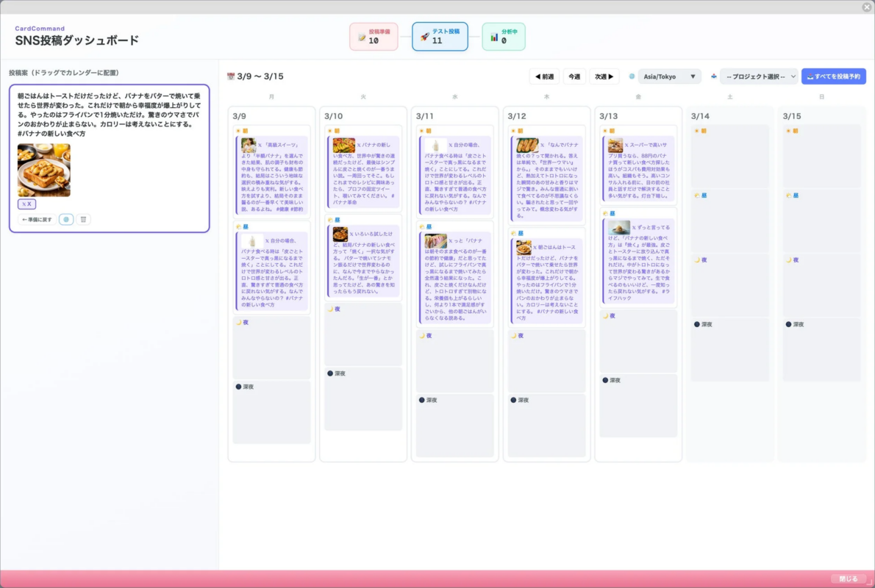This screenshot has width=875, height=588.
Task: Click すべてを投稿予約 to schedule all posts
Action: click(x=833, y=76)
